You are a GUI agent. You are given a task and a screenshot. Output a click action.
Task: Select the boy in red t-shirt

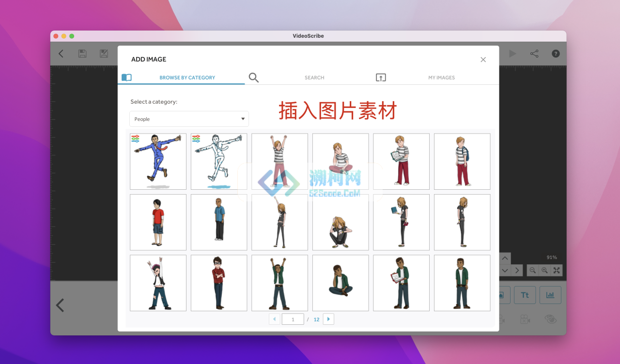pos(158,222)
